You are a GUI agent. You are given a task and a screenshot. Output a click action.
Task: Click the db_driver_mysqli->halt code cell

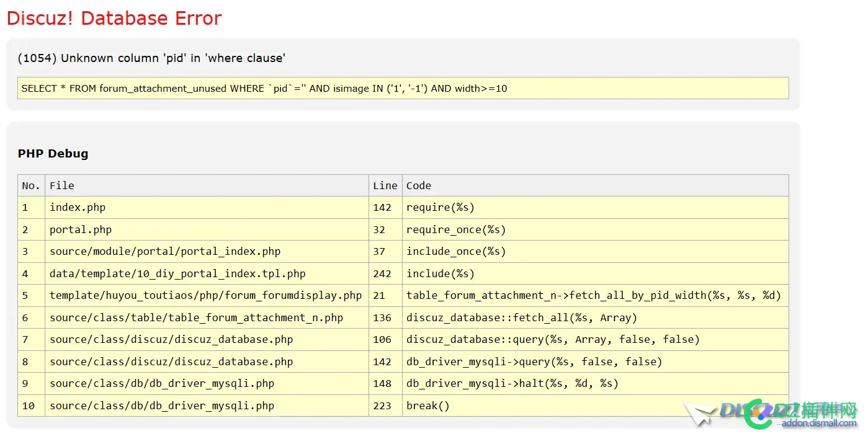click(512, 384)
